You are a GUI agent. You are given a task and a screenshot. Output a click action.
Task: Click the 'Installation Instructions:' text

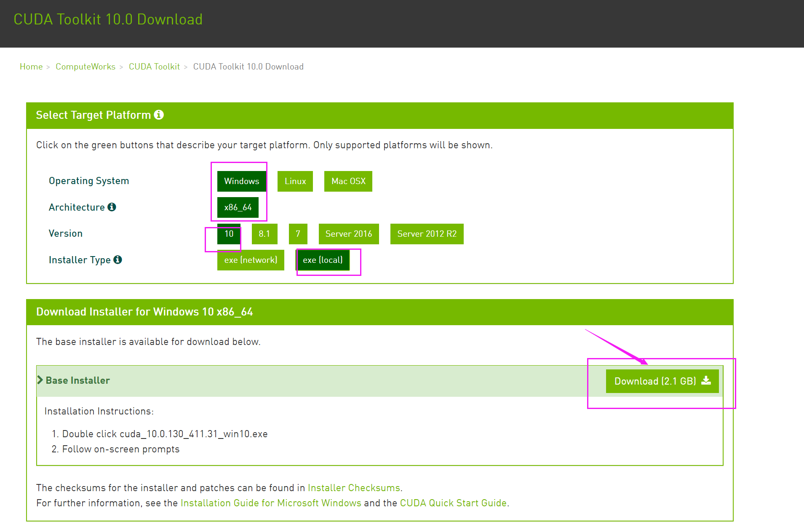(99, 411)
